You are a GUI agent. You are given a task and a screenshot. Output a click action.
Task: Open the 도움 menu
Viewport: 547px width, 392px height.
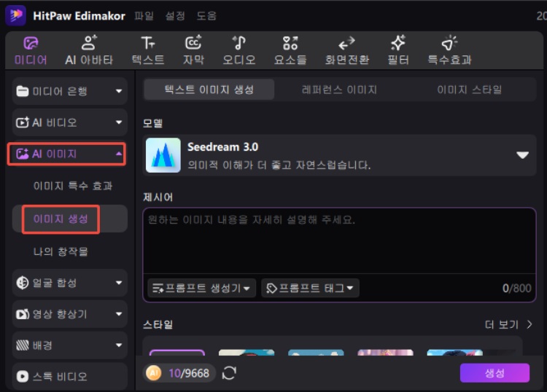click(x=206, y=16)
